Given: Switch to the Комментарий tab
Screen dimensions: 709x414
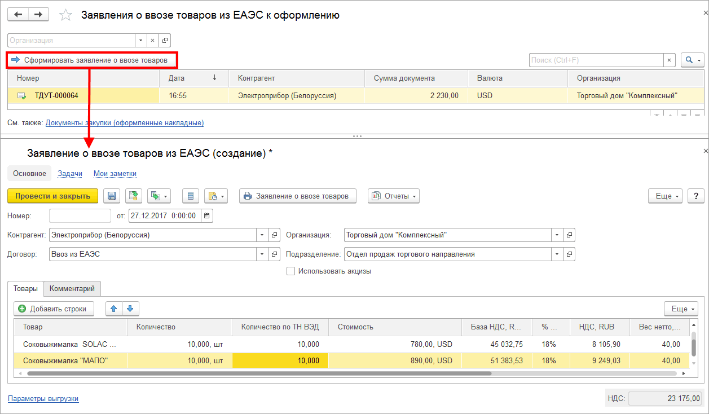Looking at the screenshot, I should pyautogui.click(x=74, y=288).
